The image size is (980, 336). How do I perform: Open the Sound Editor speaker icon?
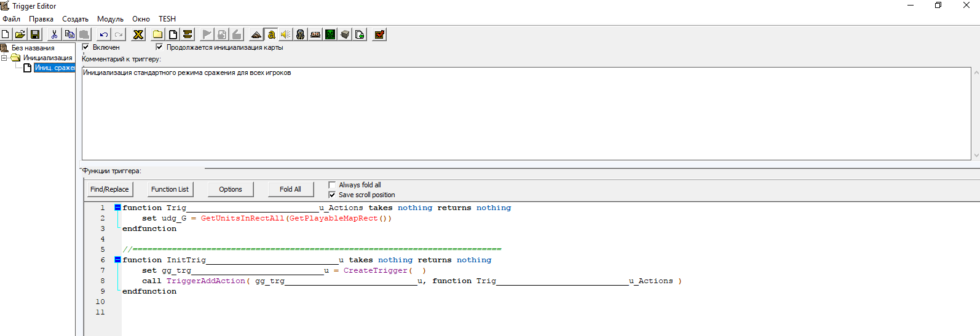coord(286,34)
